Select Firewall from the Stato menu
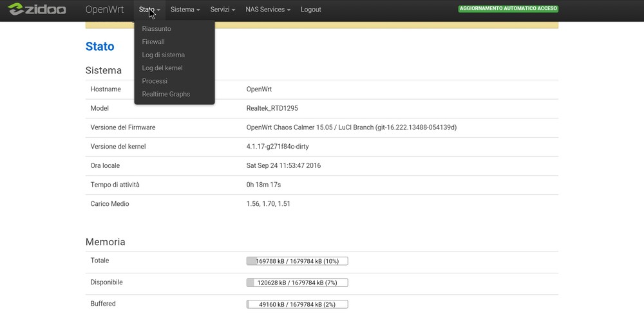Viewport: 644px width, 314px height. click(153, 42)
